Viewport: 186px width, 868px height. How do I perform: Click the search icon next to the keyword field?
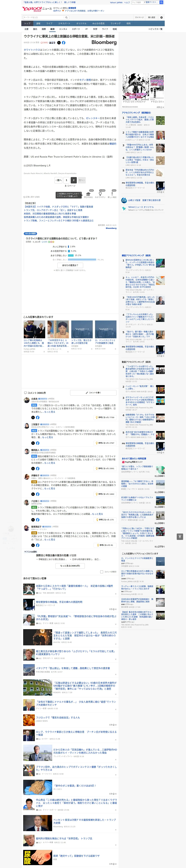[66, 18]
